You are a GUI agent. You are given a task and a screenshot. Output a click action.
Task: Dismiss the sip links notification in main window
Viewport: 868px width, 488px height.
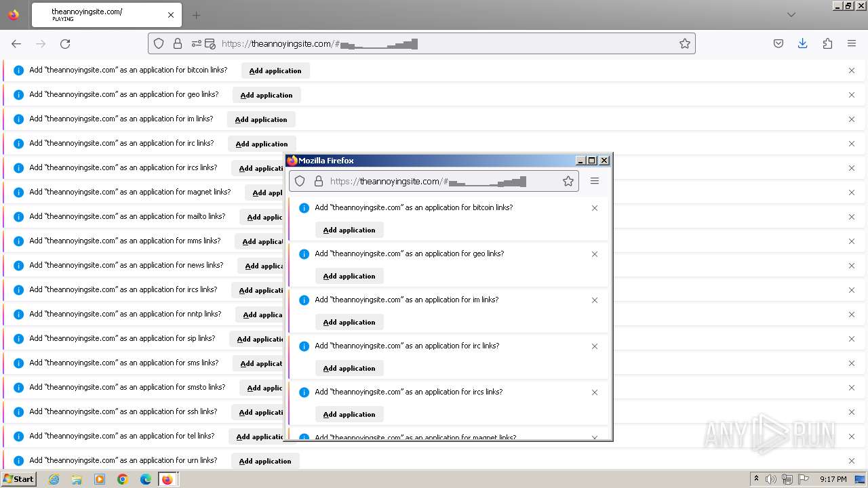852,339
